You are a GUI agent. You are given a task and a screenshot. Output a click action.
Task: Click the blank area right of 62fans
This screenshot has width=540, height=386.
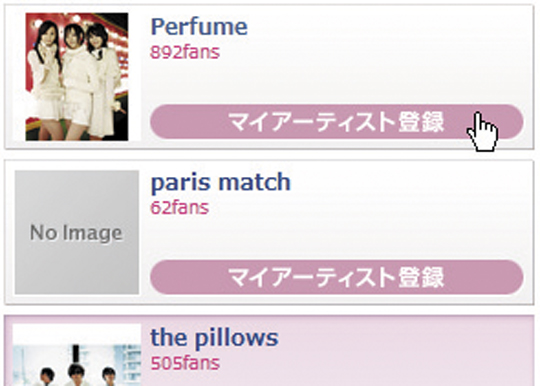[366, 208]
